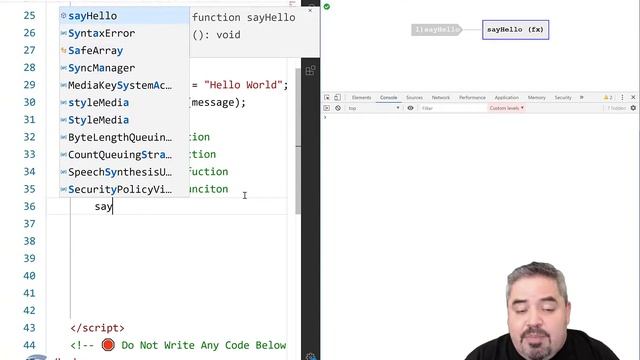Select the SyncManager suggestion
Viewport: 640px width, 360px height.
[124, 68]
